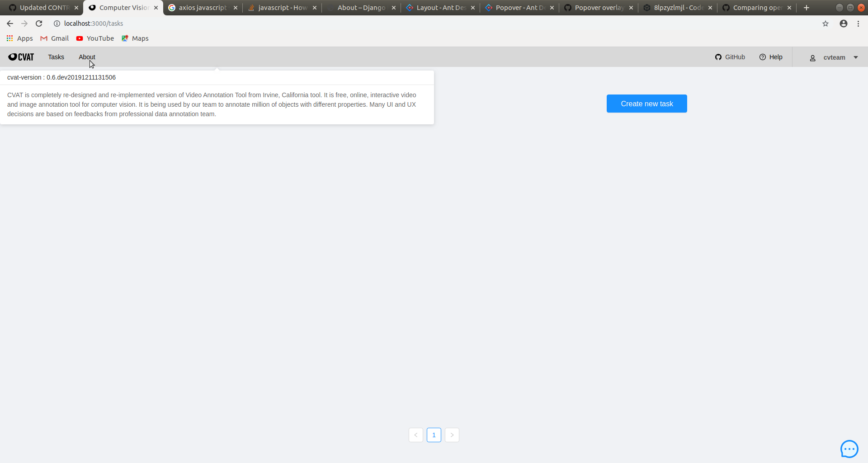Open a new browser tab with plus
The height and width of the screenshot is (463, 868).
click(x=807, y=8)
